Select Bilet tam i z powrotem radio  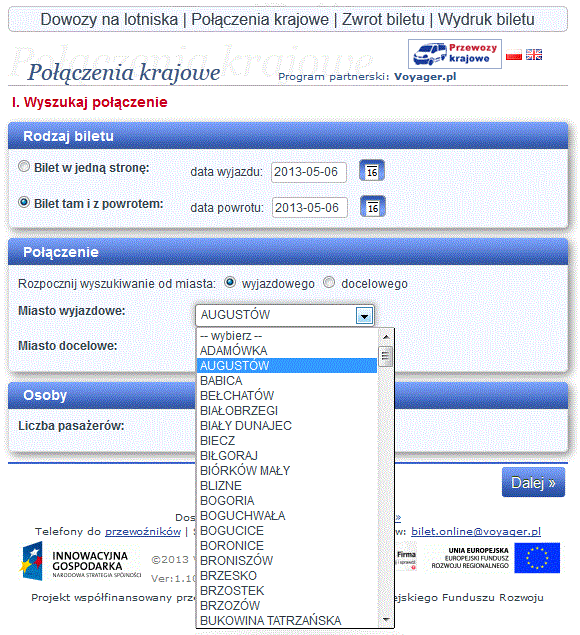[24, 202]
